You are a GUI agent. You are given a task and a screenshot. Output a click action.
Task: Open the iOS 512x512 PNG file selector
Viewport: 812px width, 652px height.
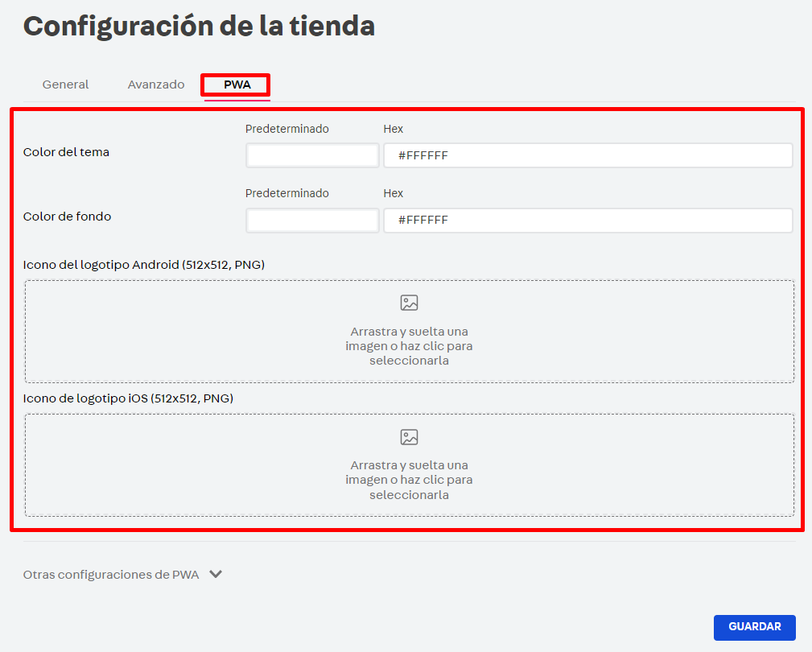(409, 465)
